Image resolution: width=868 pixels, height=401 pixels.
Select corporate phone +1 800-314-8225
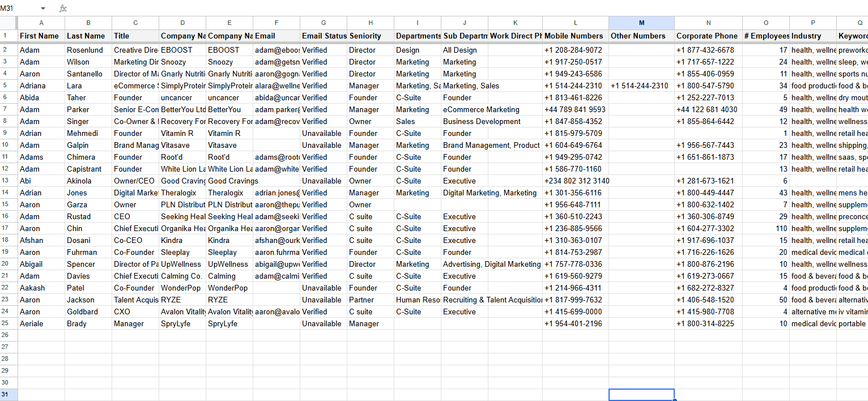tap(708, 323)
